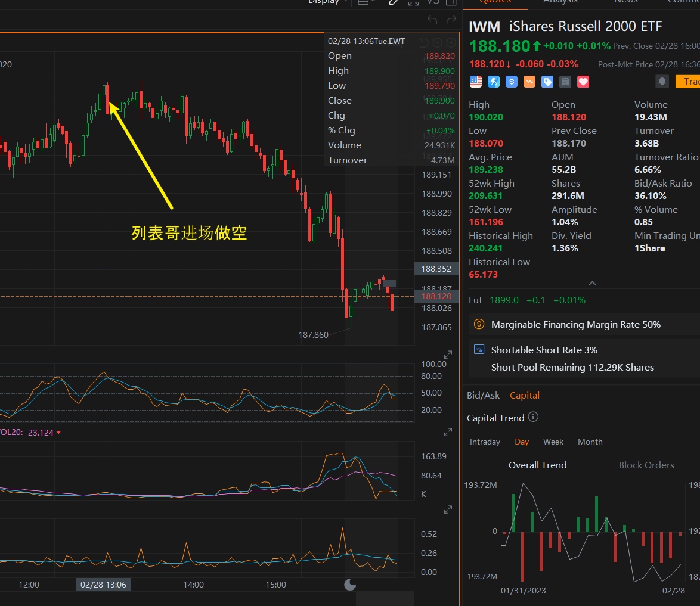This screenshot has width=700, height=606.
Task: Click the 188.352 crosshair price label
Action: click(436, 269)
